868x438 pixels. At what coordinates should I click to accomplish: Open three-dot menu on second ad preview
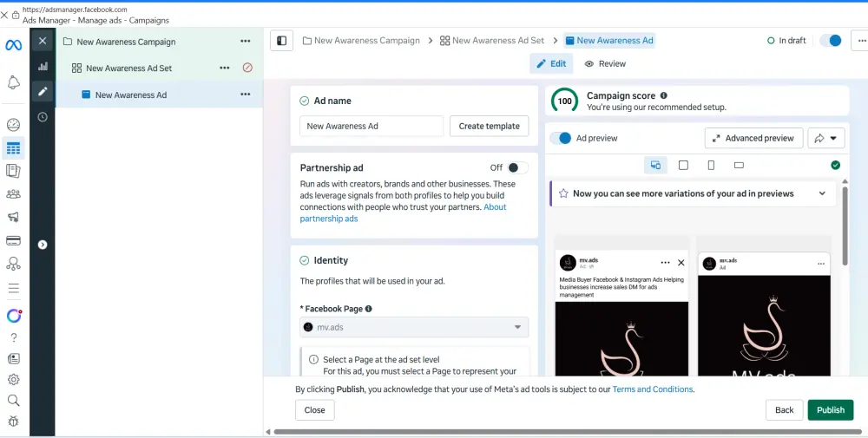(x=821, y=264)
